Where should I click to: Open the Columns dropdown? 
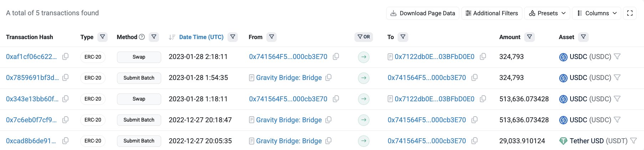pyautogui.click(x=597, y=13)
